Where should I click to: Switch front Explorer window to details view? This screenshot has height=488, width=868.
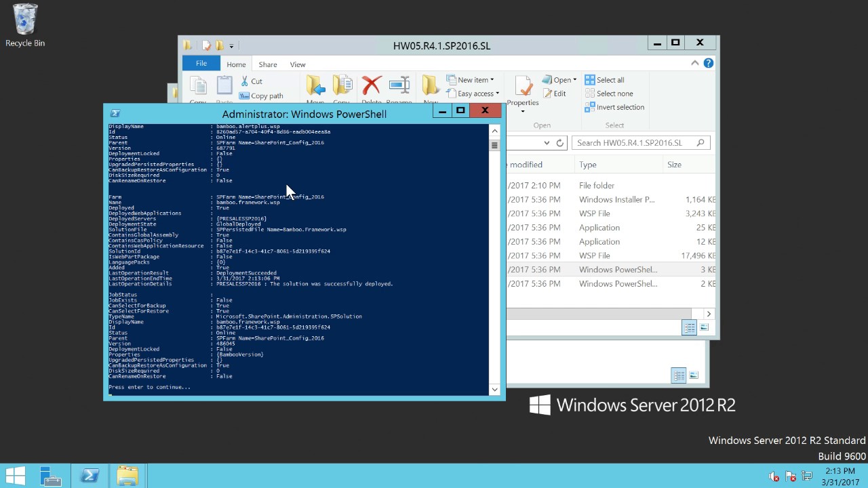689,328
